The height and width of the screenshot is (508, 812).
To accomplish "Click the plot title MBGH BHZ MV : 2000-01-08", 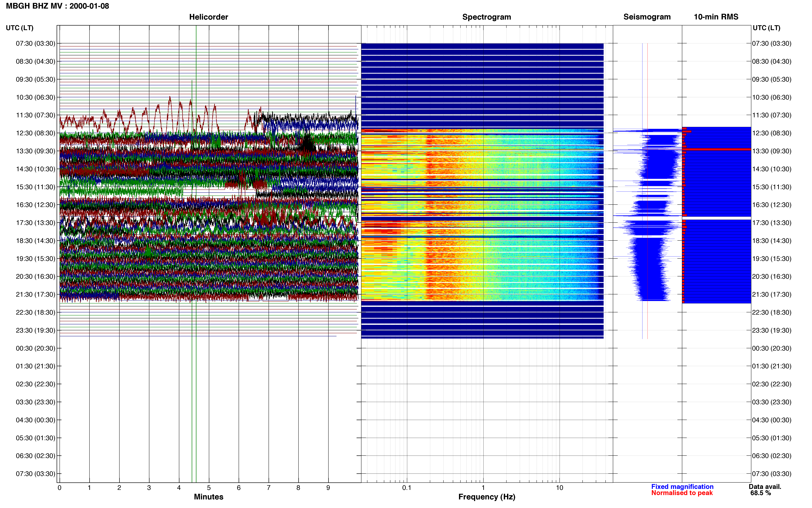I will pos(57,6).
